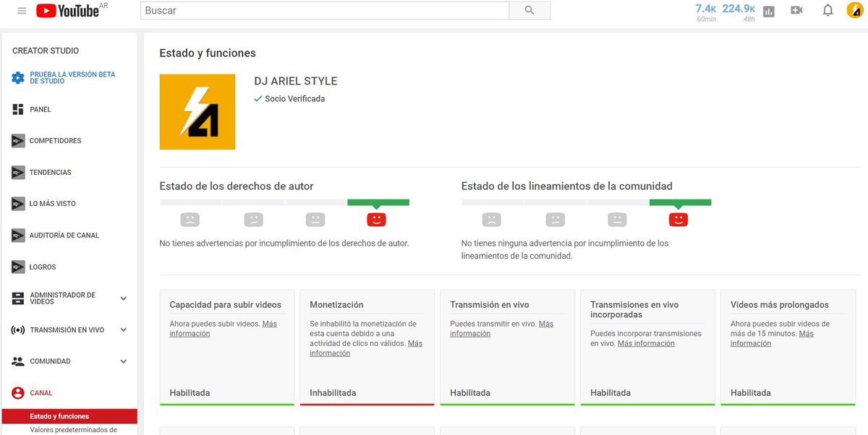Viewport: 868px width, 435px height.
Task: Click the Inhabilitada status in Monetización card
Action: [x=333, y=393]
